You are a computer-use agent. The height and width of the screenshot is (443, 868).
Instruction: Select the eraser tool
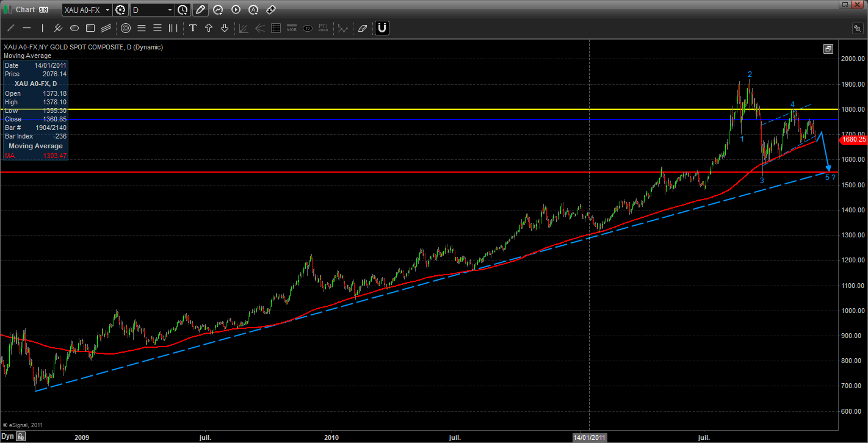point(363,28)
